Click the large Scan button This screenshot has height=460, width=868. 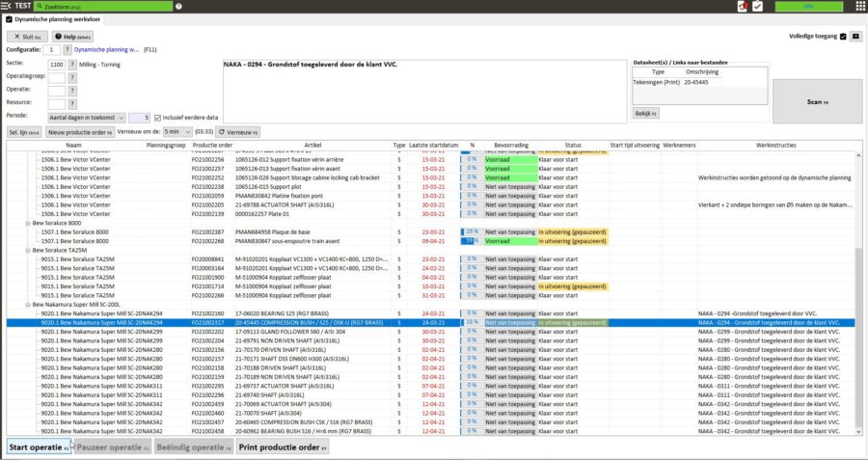click(817, 102)
